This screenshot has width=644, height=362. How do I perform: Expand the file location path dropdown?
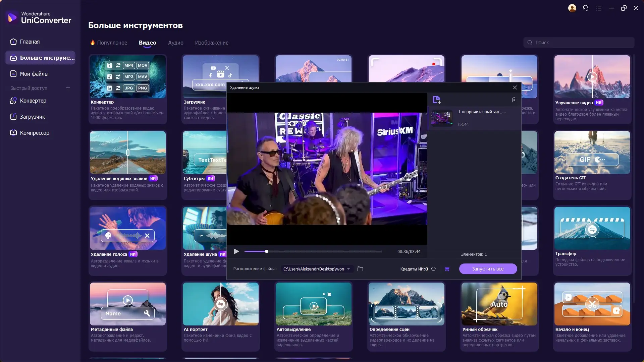coord(348,269)
